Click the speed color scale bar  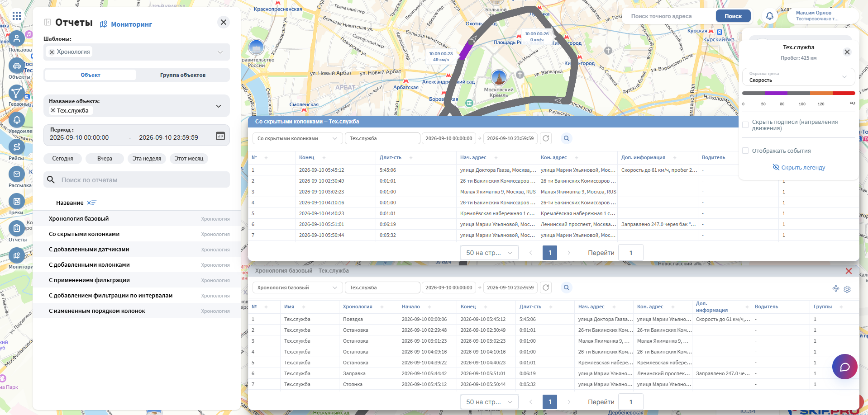coord(798,93)
